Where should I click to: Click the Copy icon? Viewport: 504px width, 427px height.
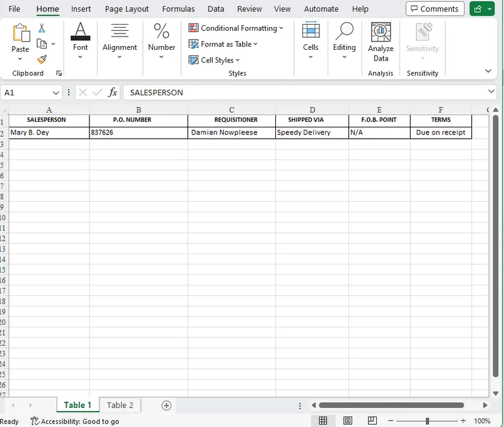tap(42, 44)
